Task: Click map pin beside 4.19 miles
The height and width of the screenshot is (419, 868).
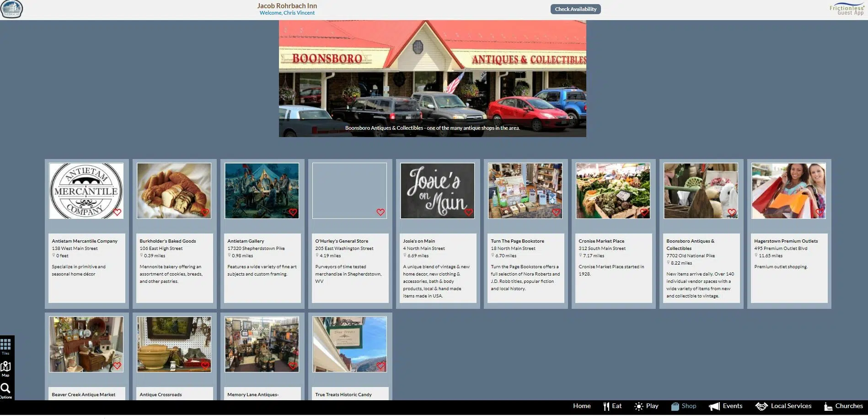Action: pyautogui.click(x=317, y=255)
